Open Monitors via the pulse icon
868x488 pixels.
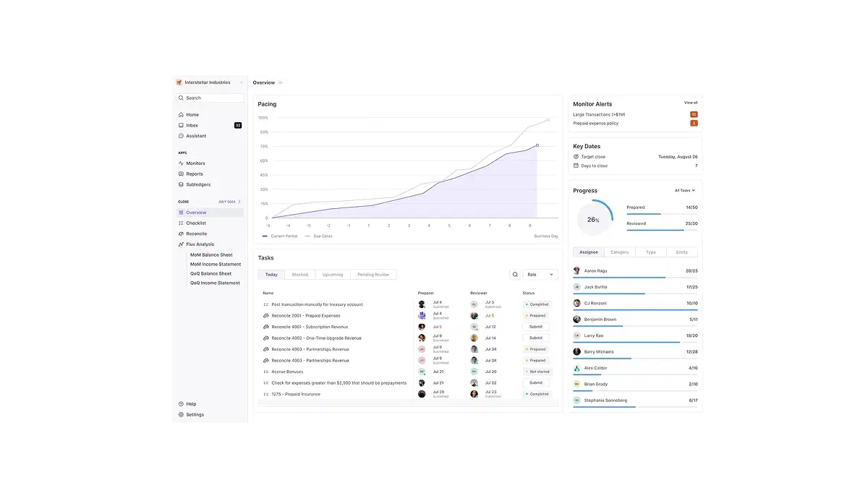point(181,163)
